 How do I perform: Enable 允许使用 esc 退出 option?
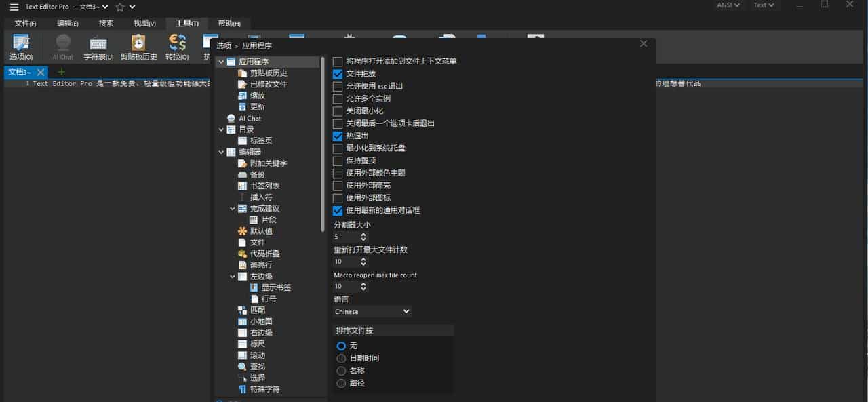click(x=337, y=86)
